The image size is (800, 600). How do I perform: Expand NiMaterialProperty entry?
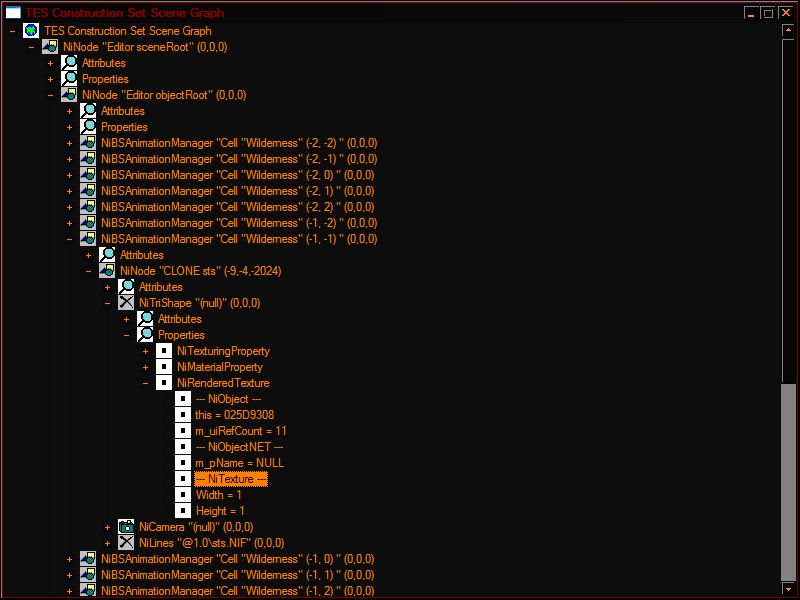145,367
